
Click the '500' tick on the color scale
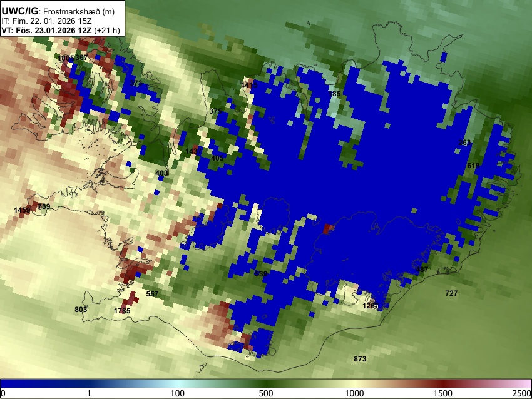tap(265, 393)
